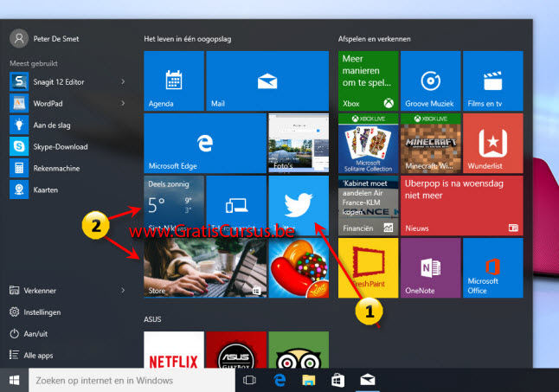Open the Groove Muziek tile

tap(431, 80)
